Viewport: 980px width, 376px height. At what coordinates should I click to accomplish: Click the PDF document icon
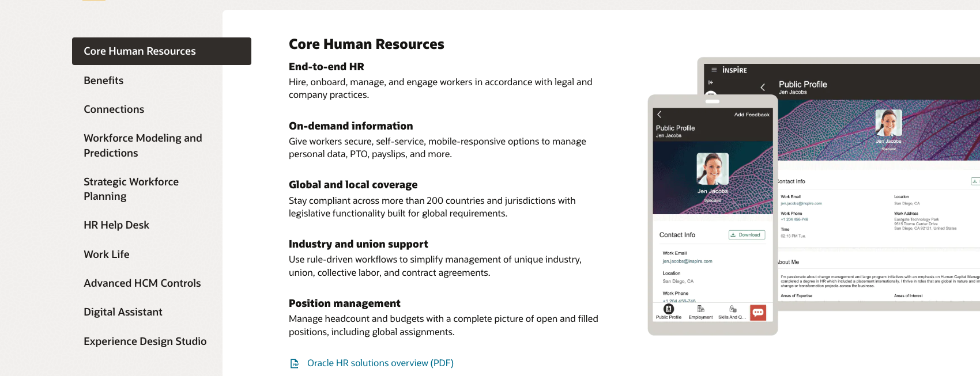click(x=295, y=363)
